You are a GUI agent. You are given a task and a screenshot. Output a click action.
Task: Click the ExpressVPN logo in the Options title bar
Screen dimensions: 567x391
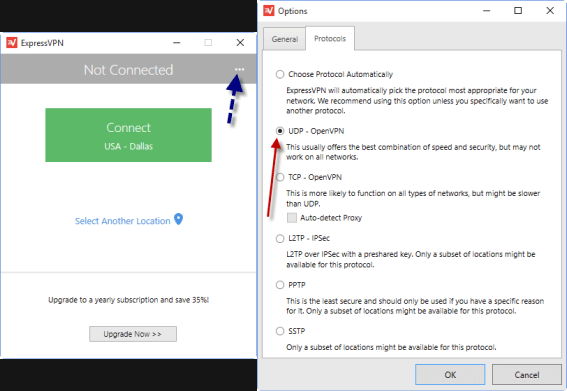(269, 10)
